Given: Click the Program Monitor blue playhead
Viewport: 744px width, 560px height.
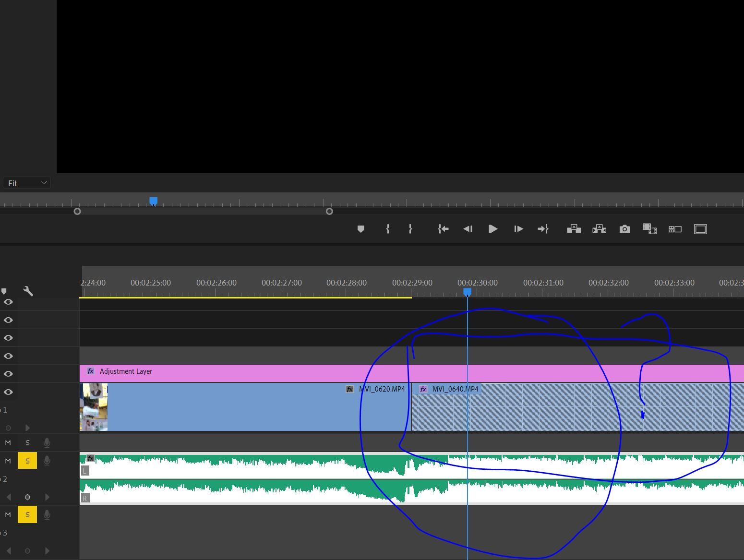Looking at the screenshot, I should point(154,201).
